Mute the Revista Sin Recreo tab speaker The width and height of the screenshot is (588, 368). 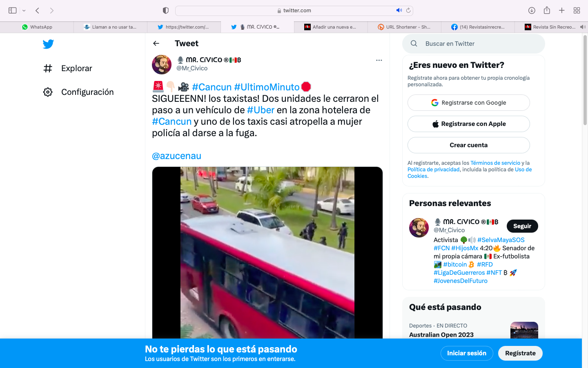click(583, 27)
